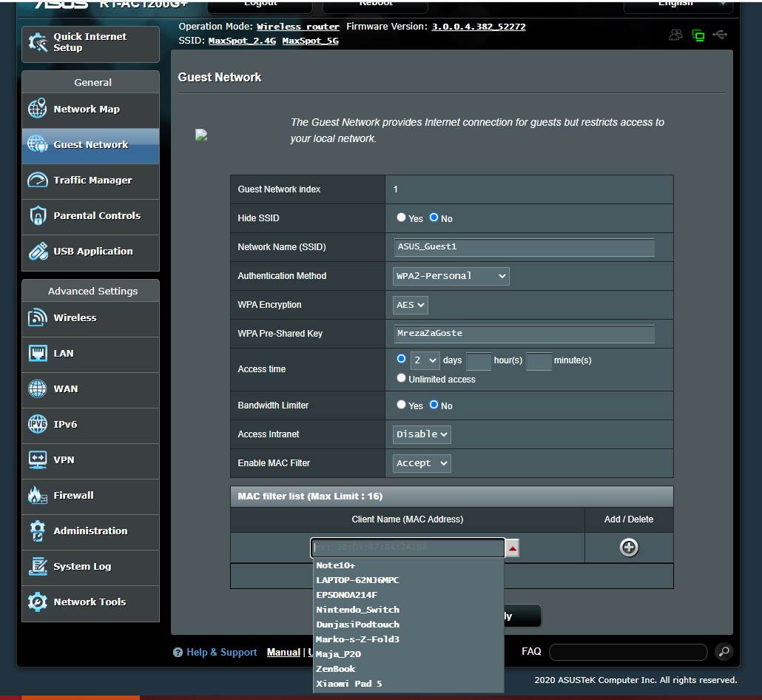
Task: Open the Authentication Method dropdown
Action: [451, 276]
